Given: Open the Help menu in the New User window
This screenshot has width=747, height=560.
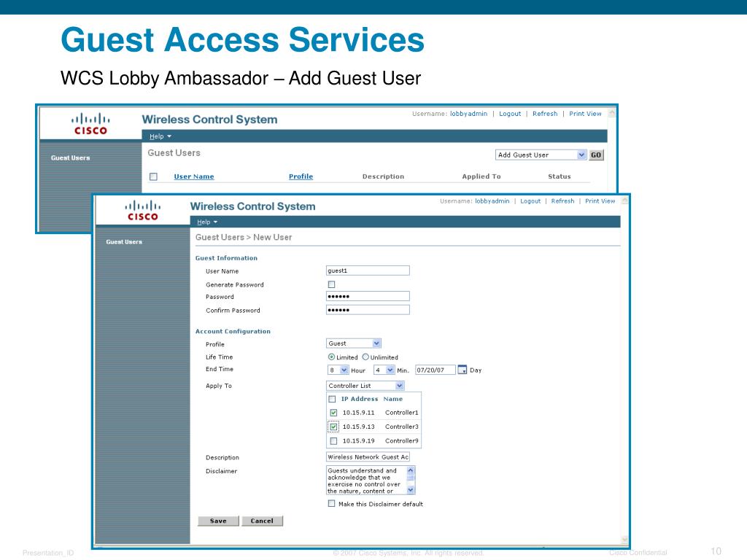Looking at the screenshot, I should tap(207, 222).
